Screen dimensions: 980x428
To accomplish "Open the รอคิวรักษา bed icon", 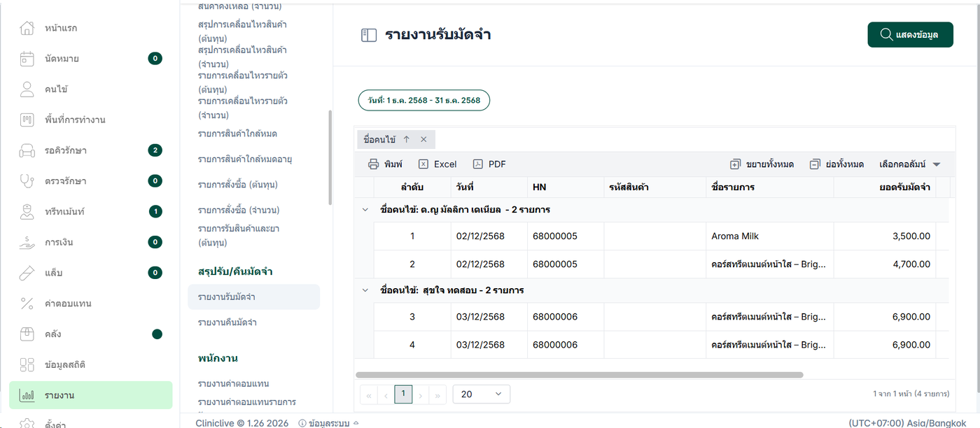I will (x=27, y=150).
